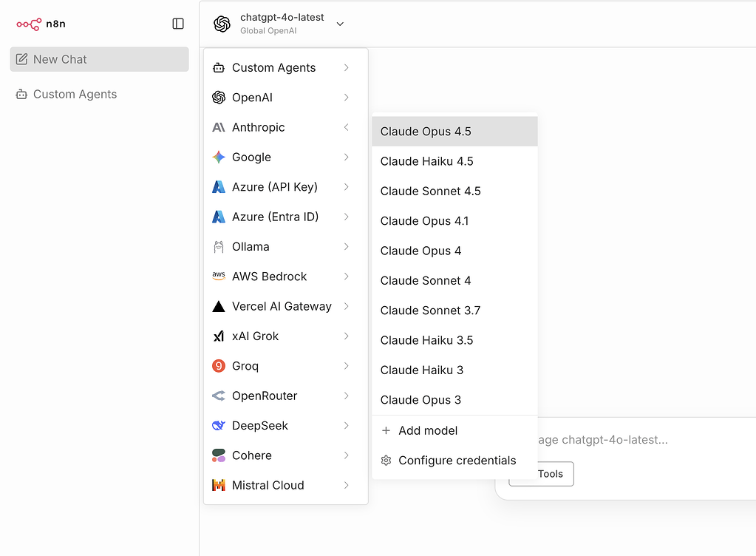Choose Claude Haiku 3.5 from list

[x=426, y=340]
